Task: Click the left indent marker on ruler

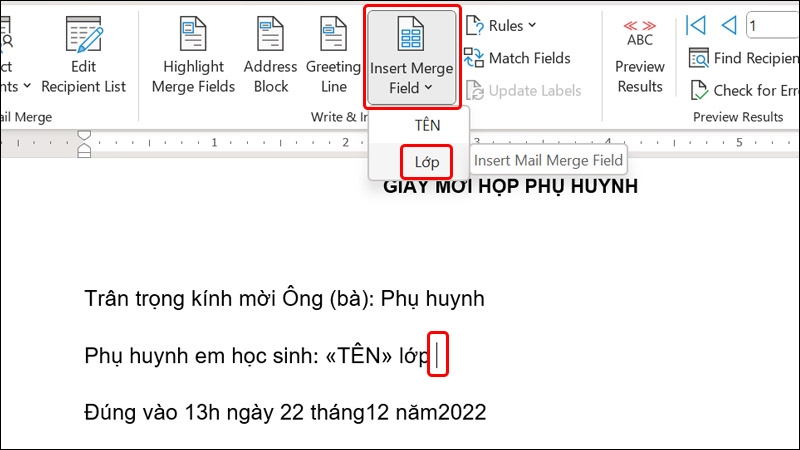Action: [84, 149]
